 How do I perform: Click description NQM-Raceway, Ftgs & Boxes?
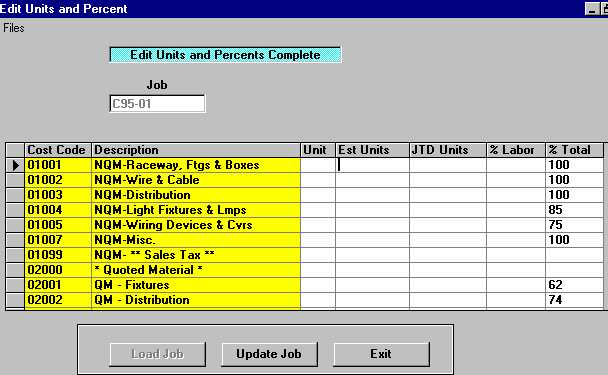point(196,165)
